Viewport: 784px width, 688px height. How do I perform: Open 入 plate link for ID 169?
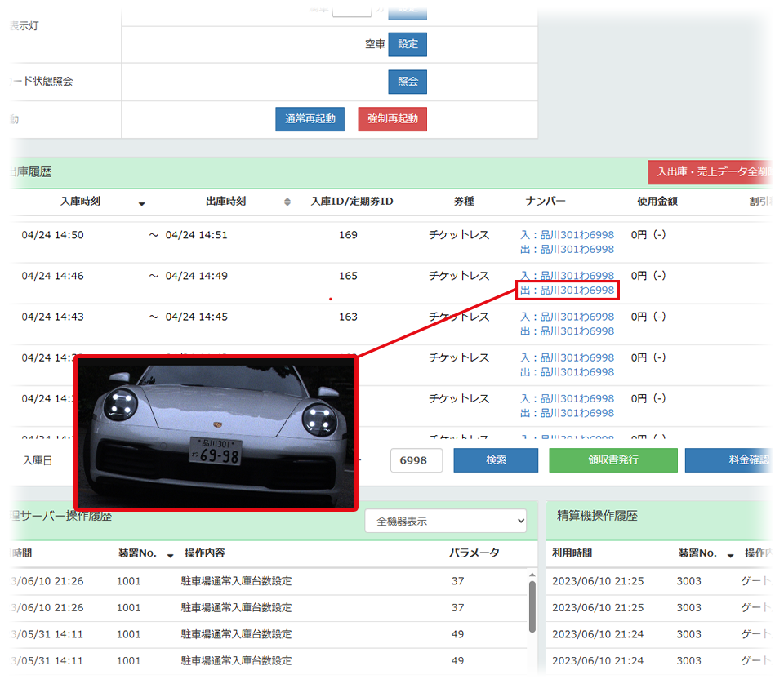(567, 235)
